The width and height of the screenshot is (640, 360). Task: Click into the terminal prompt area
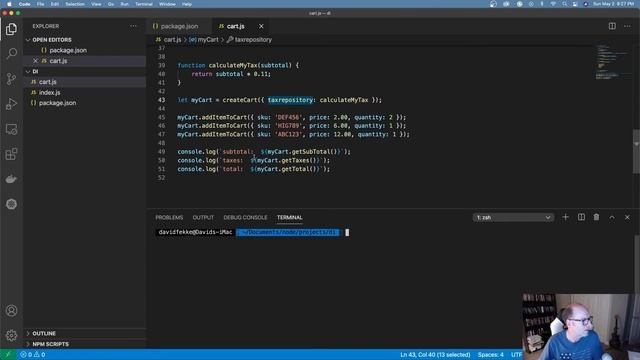point(347,232)
